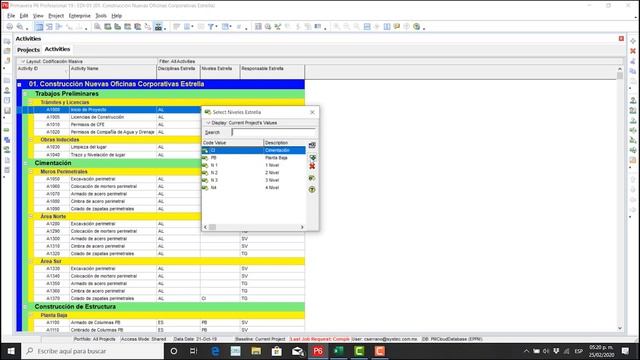Collapse the 01. Construcción Nuevas Oficinas group
The width and height of the screenshot is (640, 360).
tap(19, 84)
